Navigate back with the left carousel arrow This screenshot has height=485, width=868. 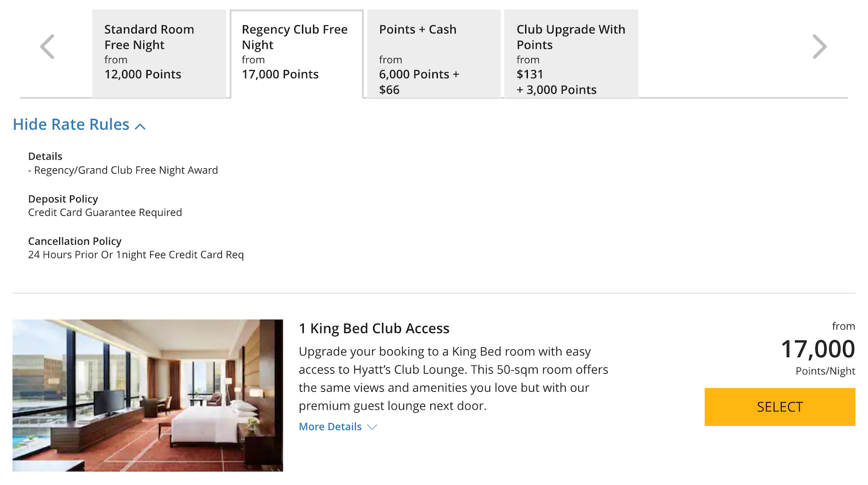coord(48,46)
